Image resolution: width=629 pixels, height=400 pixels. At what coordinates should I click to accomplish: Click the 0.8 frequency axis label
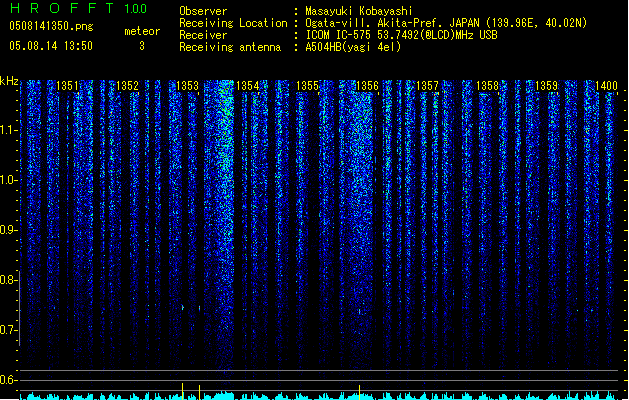click(x=8, y=280)
